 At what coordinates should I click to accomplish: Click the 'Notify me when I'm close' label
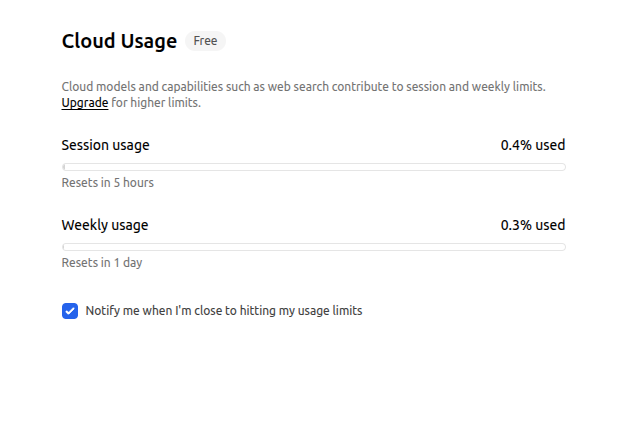tap(224, 311)
